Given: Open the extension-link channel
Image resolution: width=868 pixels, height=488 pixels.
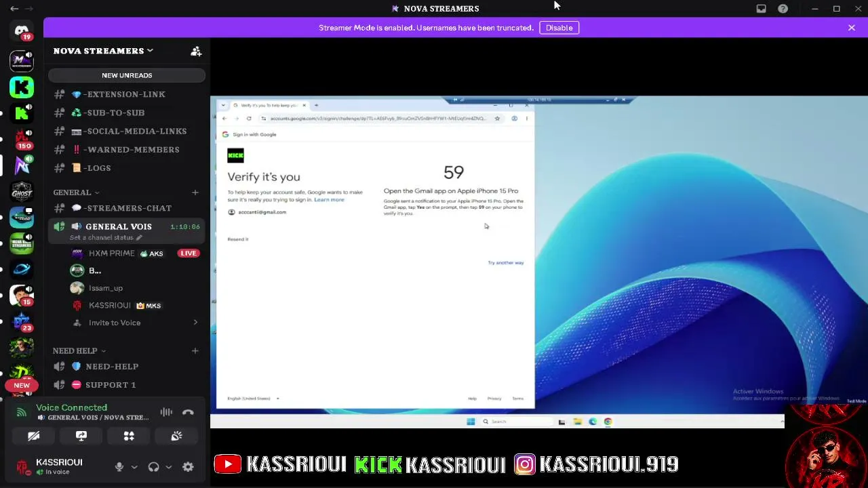Looking at the screenshot, I should click(x=126, y=94).
